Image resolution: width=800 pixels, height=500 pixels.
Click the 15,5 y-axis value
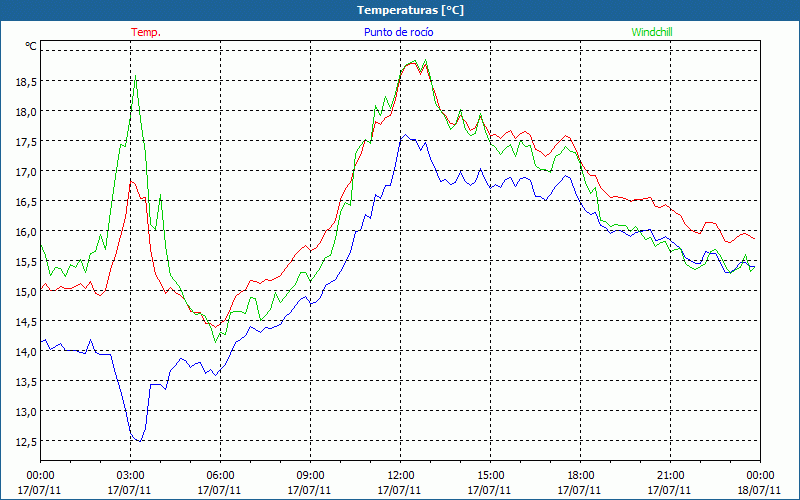pos(26,262)
